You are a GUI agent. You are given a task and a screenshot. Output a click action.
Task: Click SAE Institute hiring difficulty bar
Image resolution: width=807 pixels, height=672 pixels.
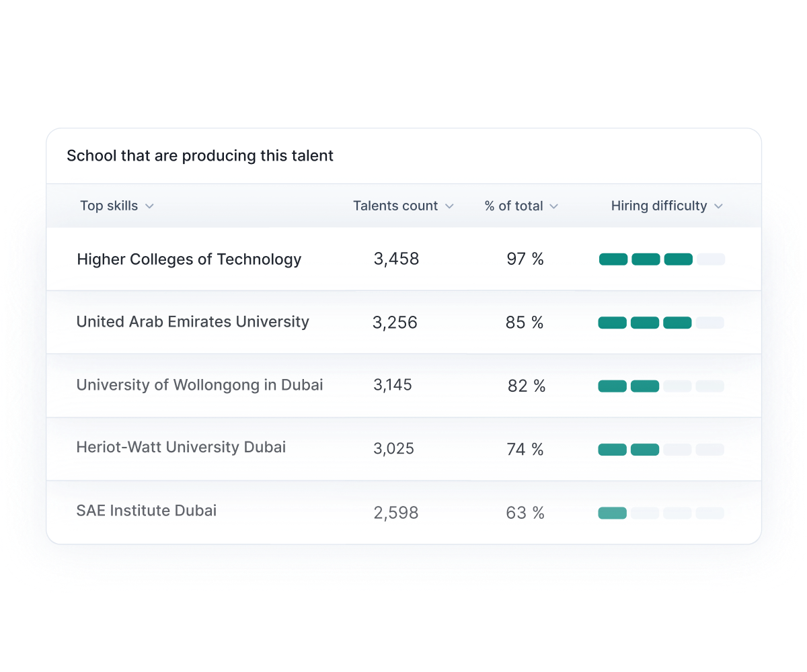pyautogui.click(x=661, y=513)
